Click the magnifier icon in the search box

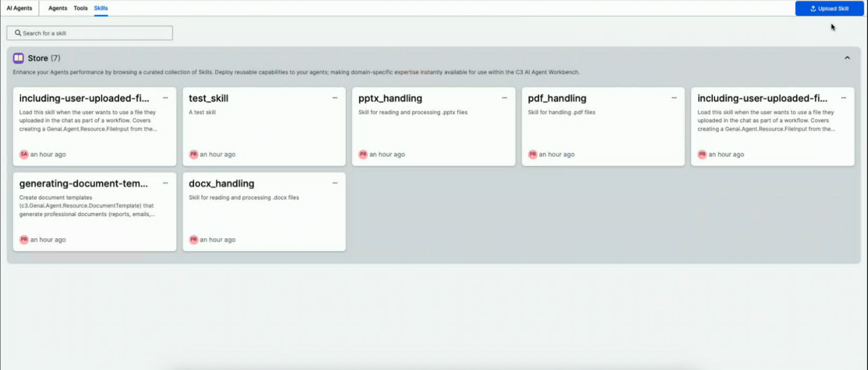18,33
